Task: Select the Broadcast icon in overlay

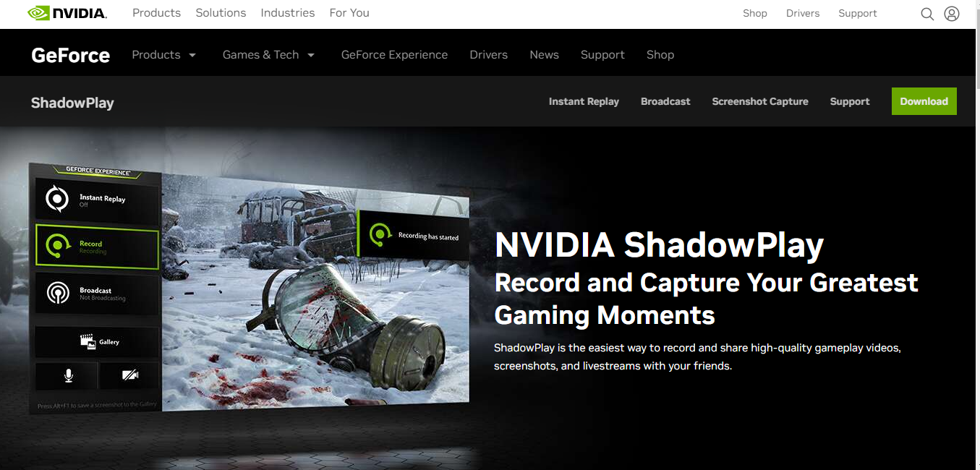Action: pos(58,293)
